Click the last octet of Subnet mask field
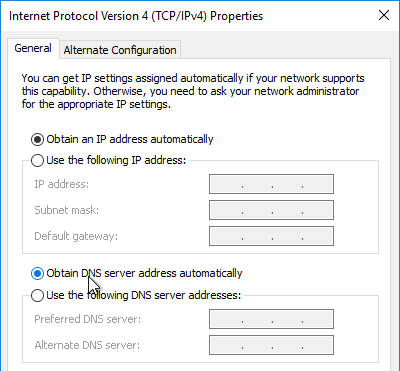The image size is (400, 371). pyautogui.click(x=317, y=210)
